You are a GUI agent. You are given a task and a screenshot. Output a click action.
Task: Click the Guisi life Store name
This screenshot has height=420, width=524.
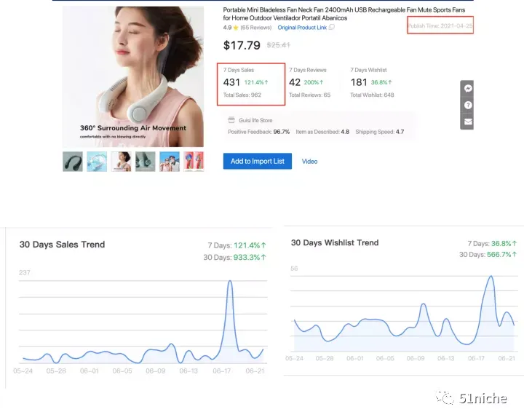tap(255, 120)
